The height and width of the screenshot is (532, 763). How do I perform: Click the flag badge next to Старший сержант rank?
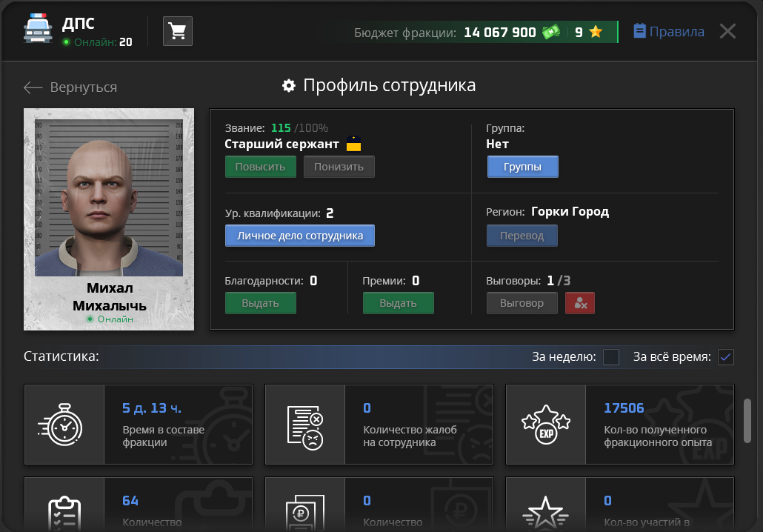pos(353,144)
